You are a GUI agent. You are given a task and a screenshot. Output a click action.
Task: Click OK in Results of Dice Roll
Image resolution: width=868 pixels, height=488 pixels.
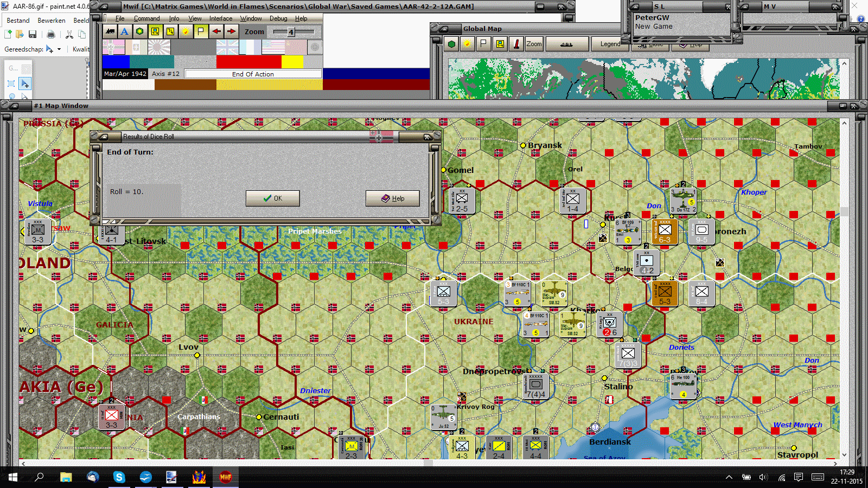[272, 198]
